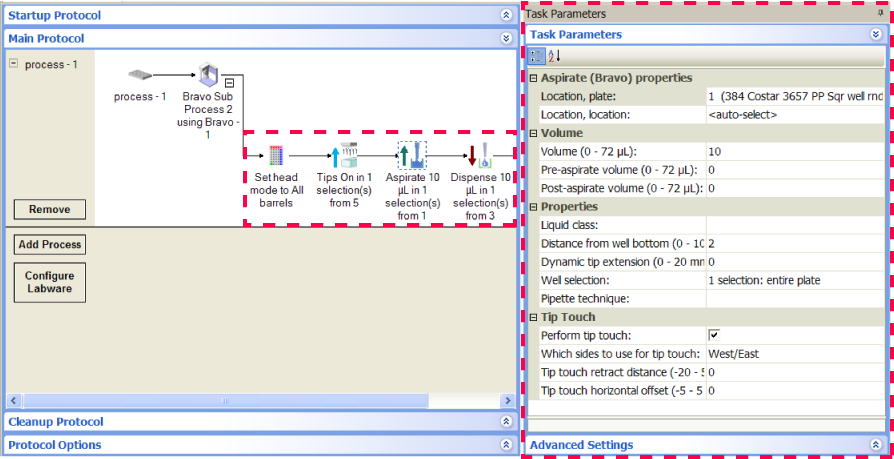Screen dimensions: 894x459
Task: Click the alphabetical sort icon
Action: [x=553, y=55]
